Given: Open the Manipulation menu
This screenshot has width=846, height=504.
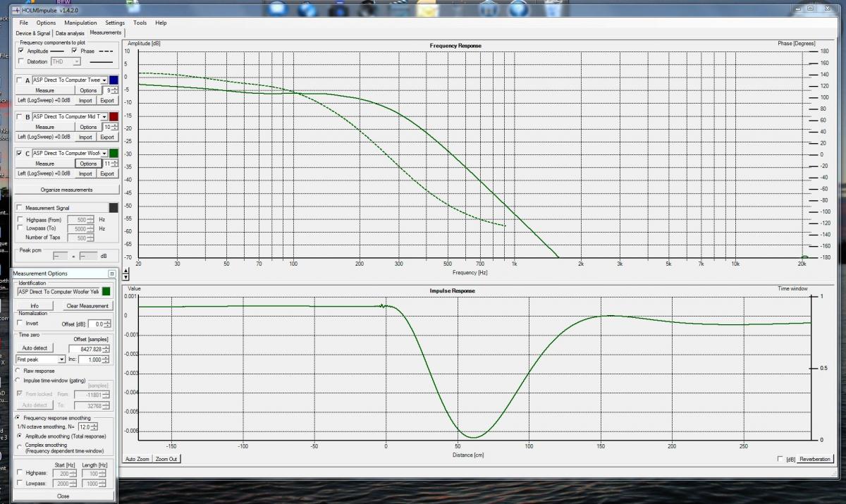Looking at the screenshot, I should (x=80, y=23).
